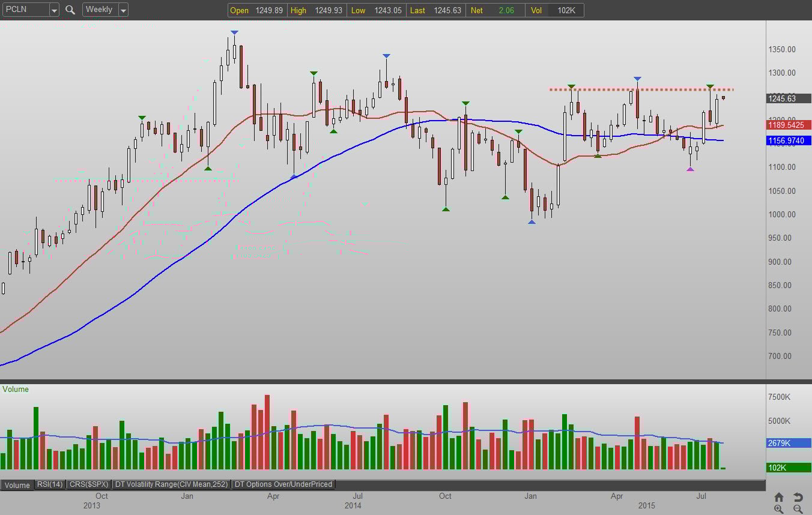Undo the last chart zoom with arrow icon

point(798,497)
